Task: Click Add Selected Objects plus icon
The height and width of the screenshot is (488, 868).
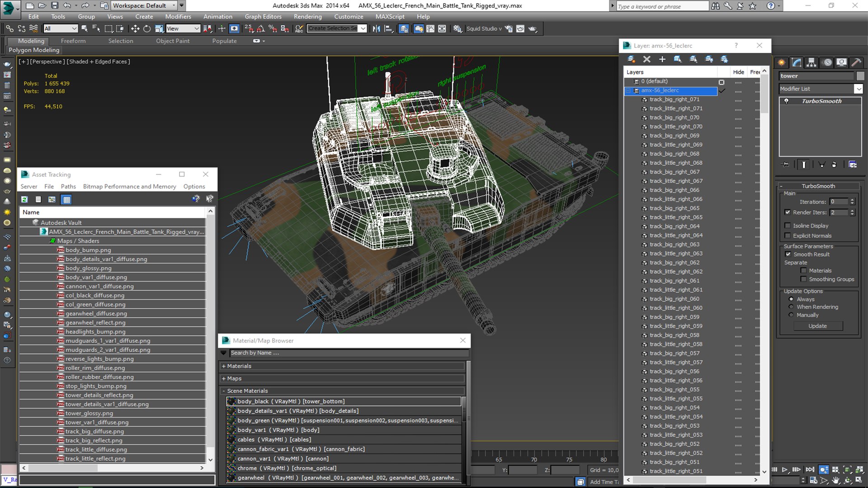Action: tap(662, 59)
